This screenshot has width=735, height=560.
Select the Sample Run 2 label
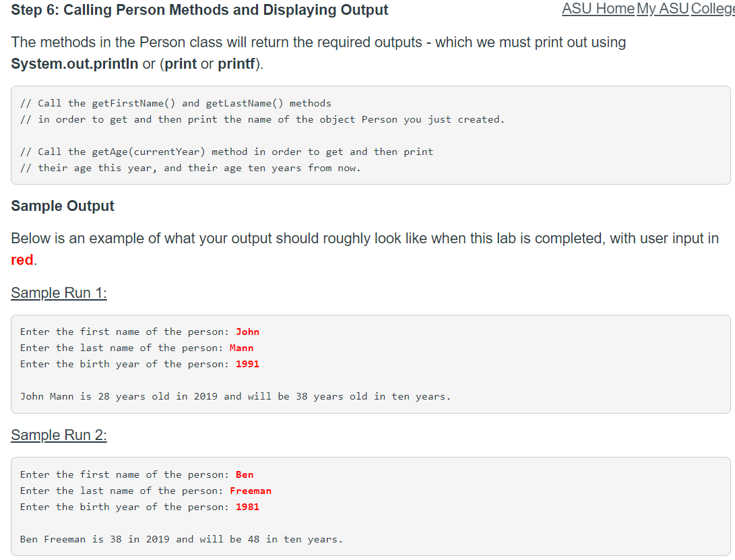pyautogui.click(x=58, y=435)
